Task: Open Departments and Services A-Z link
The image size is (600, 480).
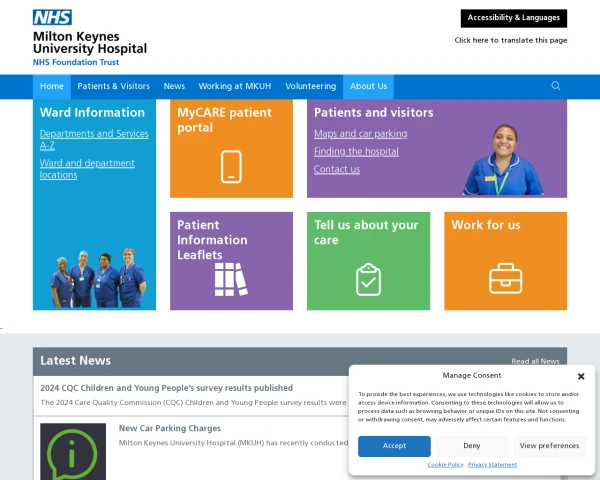Action: tap(94, 139)
